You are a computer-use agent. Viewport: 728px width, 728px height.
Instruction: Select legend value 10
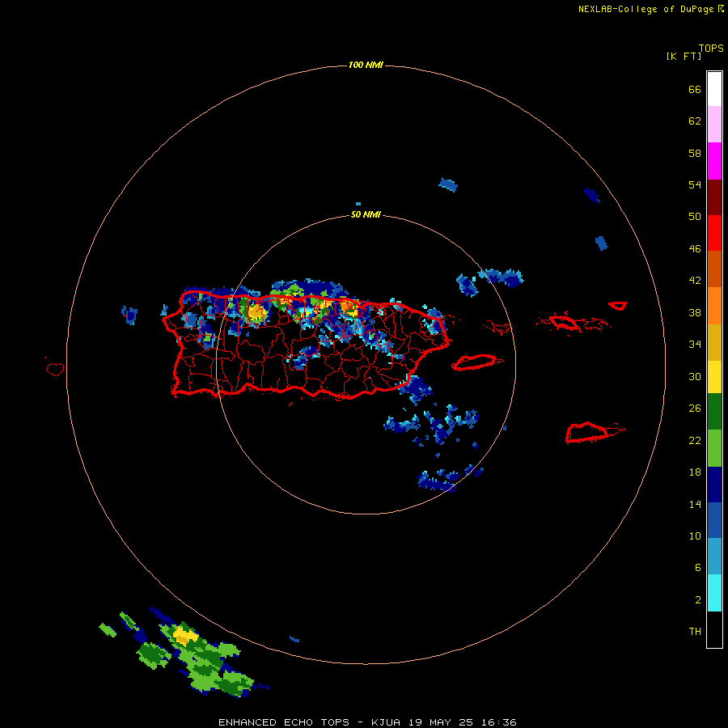695,535
